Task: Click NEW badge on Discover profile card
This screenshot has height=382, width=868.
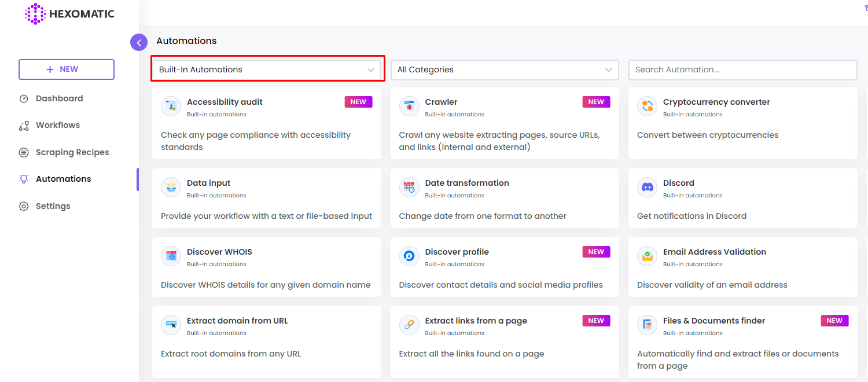Action: click(x=596, y=252)
